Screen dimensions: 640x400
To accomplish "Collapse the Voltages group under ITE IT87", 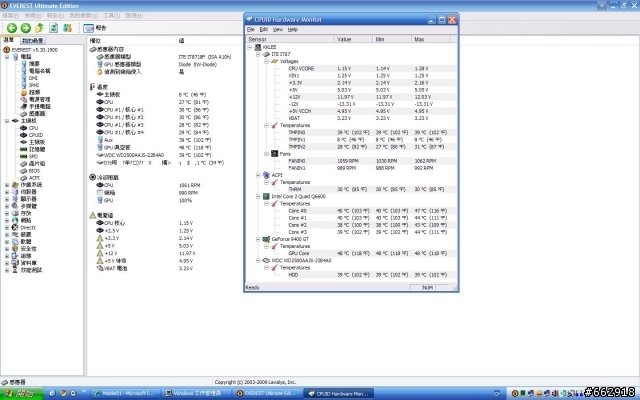I will click(266, 61).
